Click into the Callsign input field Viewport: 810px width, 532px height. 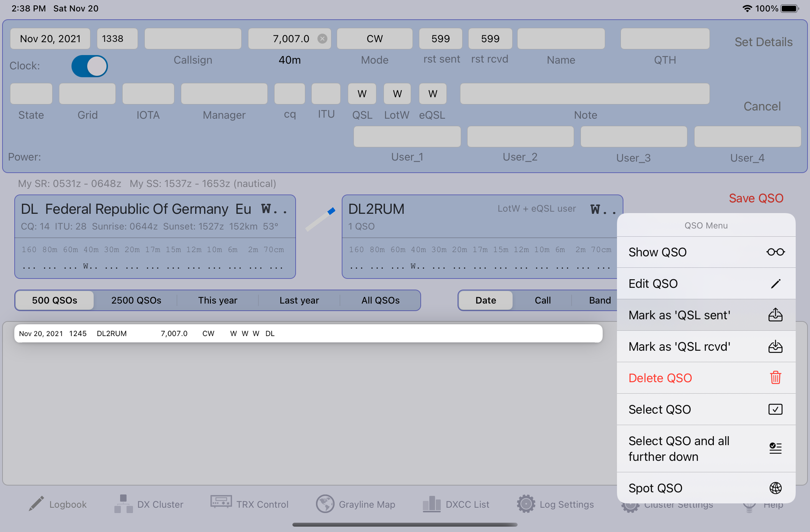(193, 39)
